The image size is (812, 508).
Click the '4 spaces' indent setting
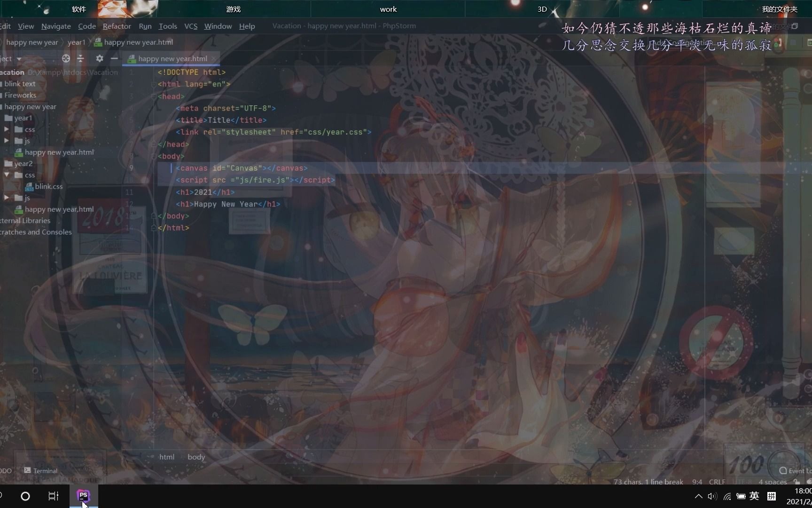click(x=773, y=482)
